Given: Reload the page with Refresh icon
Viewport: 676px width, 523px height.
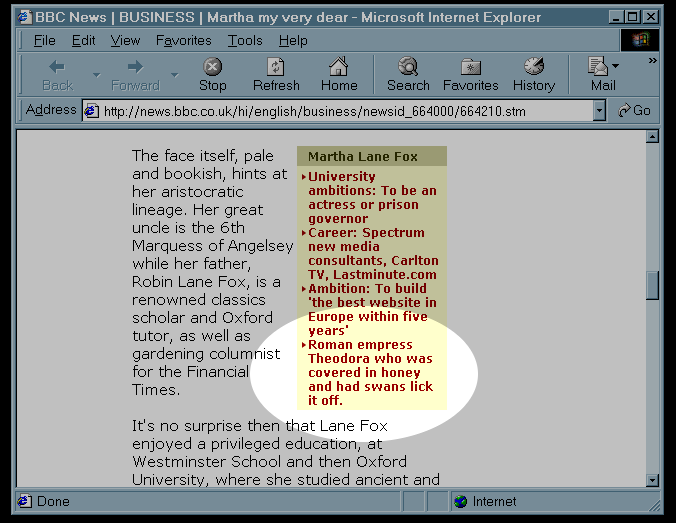Looking at the screenshot, I should click(276, 67).
